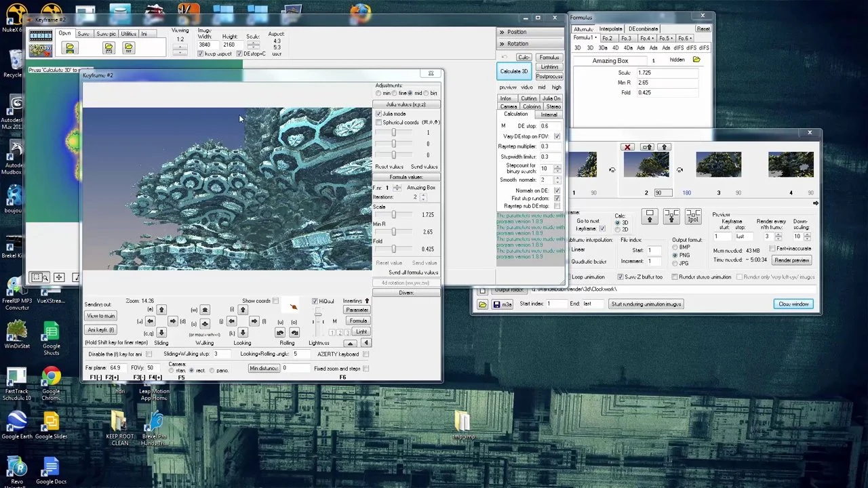Click the Lightness vertical slider
868x488 pixels.
(317, 322)
